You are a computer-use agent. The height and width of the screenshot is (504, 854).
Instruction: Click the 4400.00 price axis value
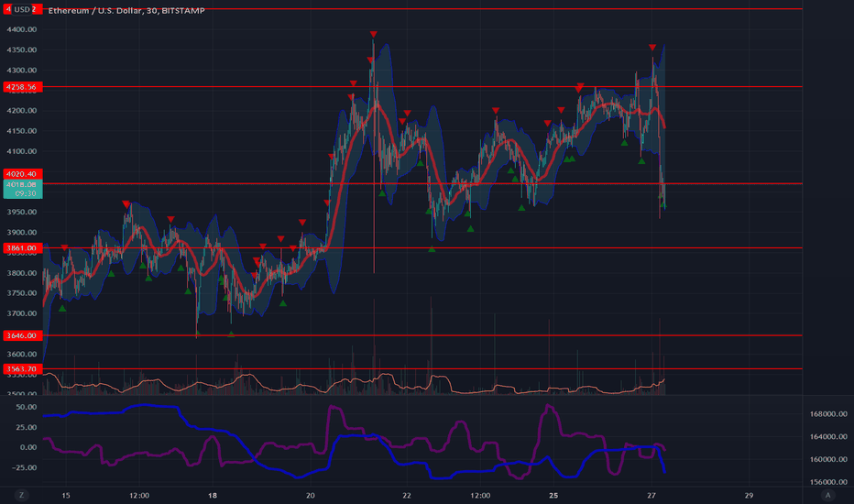click(x=22, y=29)
